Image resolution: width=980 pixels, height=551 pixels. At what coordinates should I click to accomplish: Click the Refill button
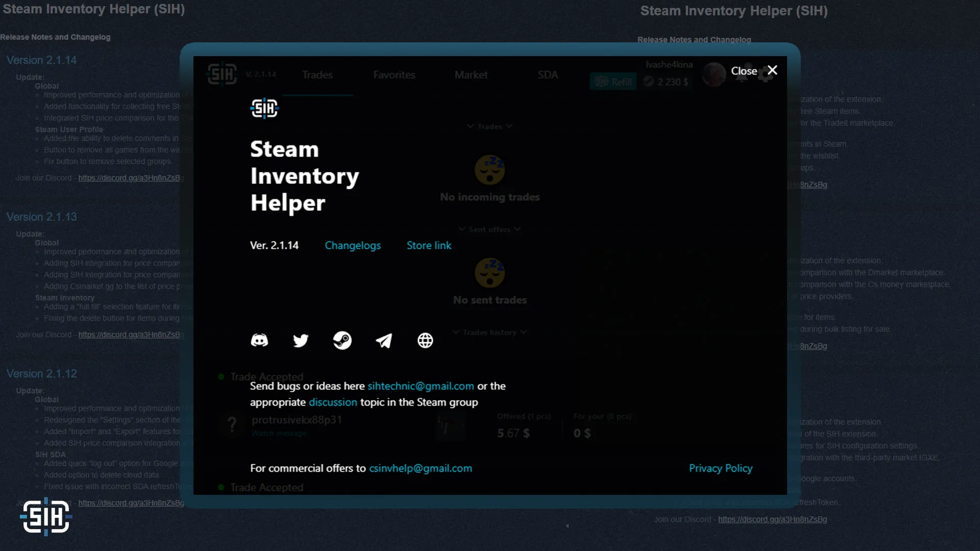pos(612,81)
